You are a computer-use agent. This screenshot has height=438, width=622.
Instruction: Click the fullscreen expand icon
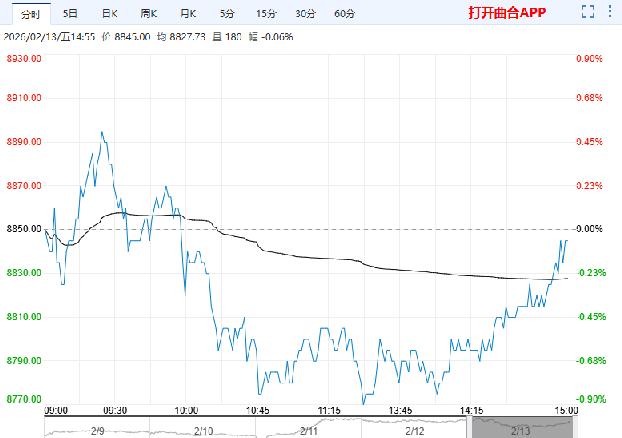[x=589, y=13]
